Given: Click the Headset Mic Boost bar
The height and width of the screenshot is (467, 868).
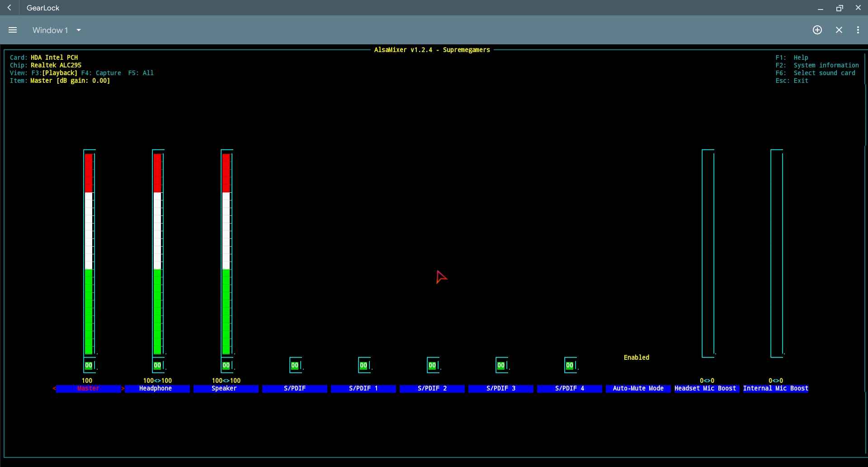Looking at the screenshot, I should tap(708, 253).
